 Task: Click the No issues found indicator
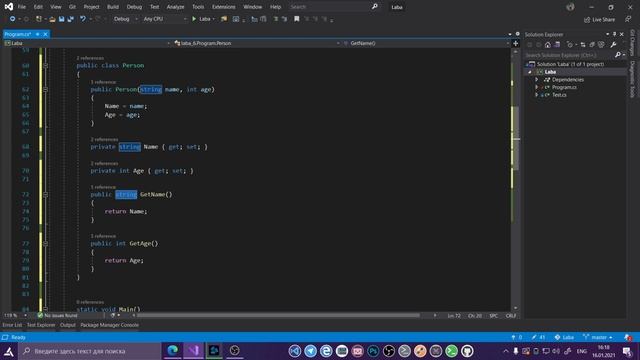tap(58, 316)
